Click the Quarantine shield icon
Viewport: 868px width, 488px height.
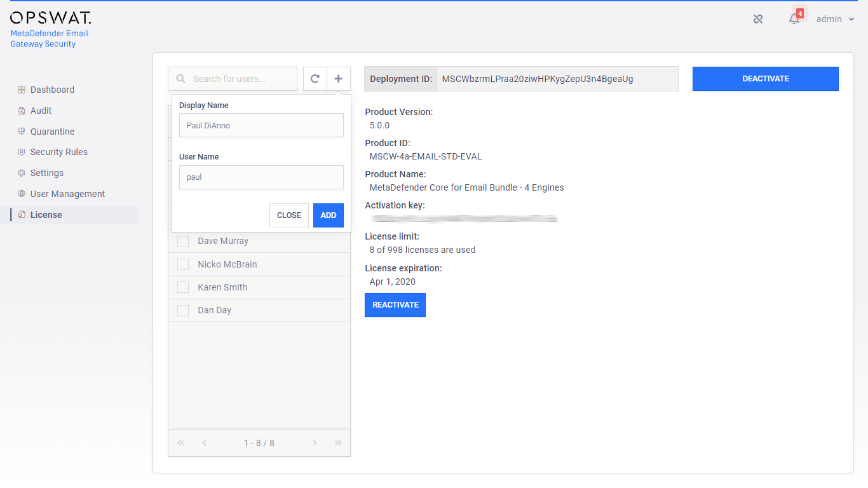(22, 132)
